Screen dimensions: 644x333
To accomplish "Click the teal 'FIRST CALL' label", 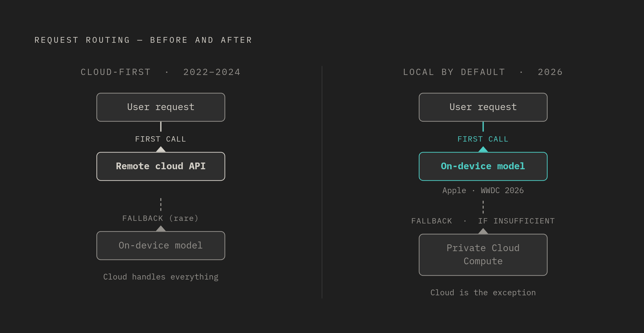I will (483, 139).
